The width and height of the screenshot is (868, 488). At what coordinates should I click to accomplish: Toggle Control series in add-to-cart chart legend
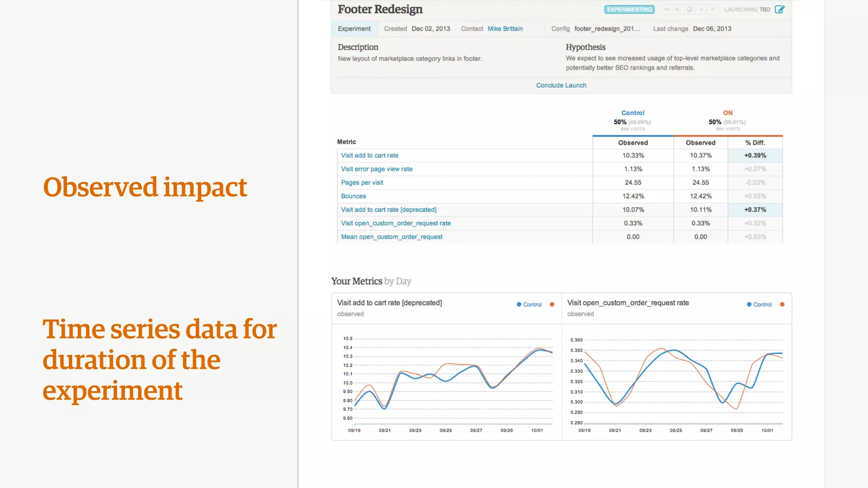pos(529,305)
